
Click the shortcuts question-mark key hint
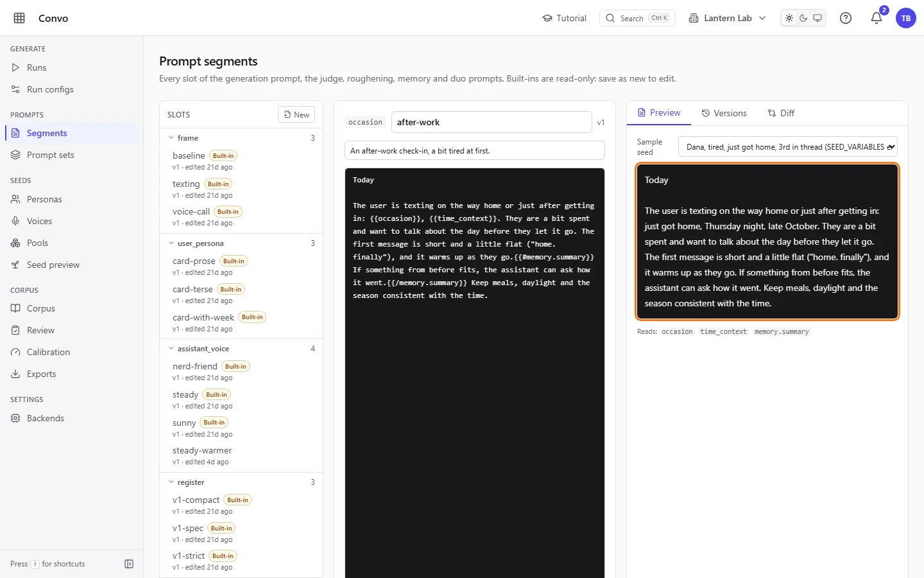coord(35,565)
